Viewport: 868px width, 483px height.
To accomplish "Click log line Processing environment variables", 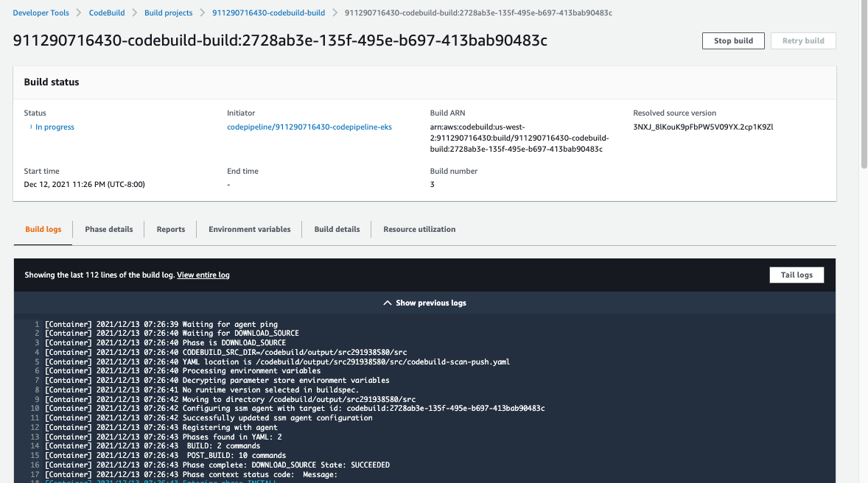I will (x=183, y=370).
